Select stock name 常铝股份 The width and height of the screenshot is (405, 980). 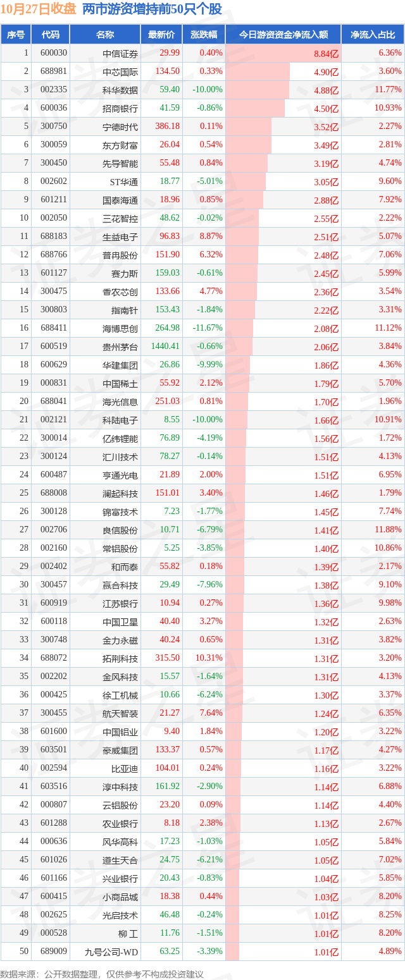[x=120, y=548]
